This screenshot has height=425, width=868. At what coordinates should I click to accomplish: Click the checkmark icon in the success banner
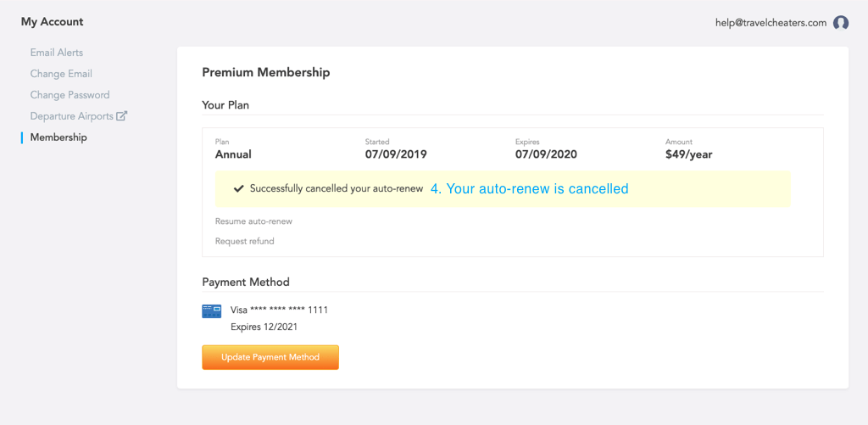(x=239, y=188)
